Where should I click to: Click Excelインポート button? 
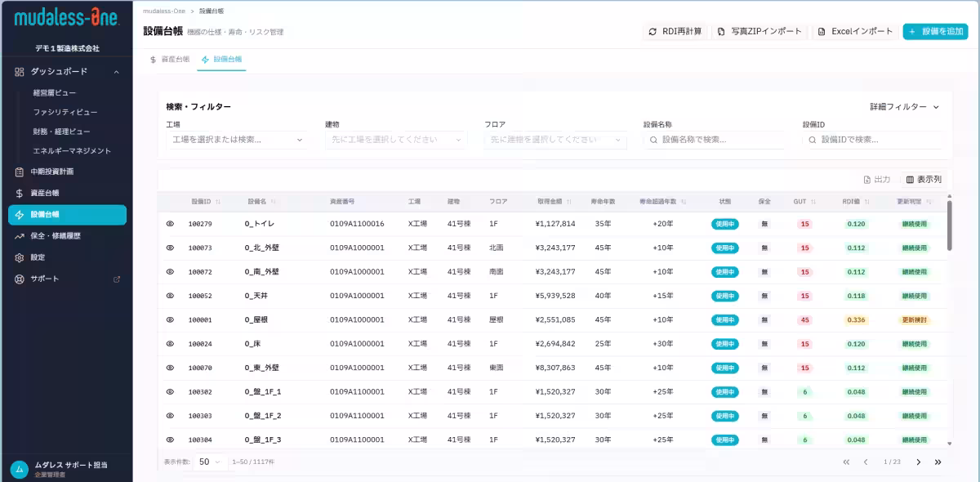[x=855, y=32]
